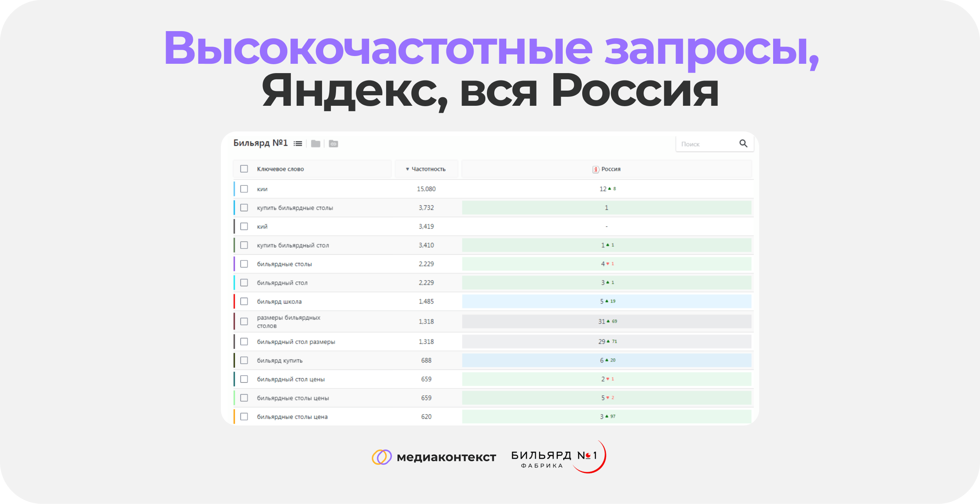Select the бильярдные столы цена checkbox

[244, 416]
